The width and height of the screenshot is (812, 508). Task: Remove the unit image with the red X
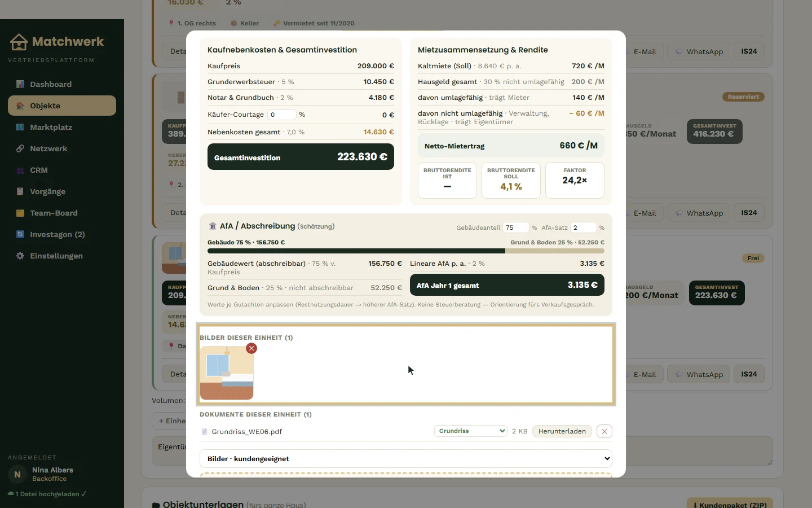251,348
